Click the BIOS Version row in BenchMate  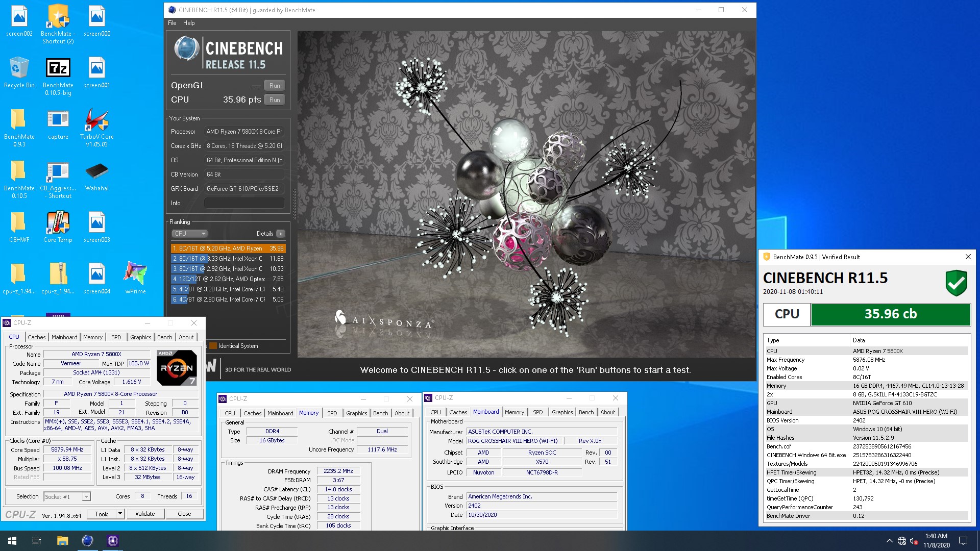866,420
